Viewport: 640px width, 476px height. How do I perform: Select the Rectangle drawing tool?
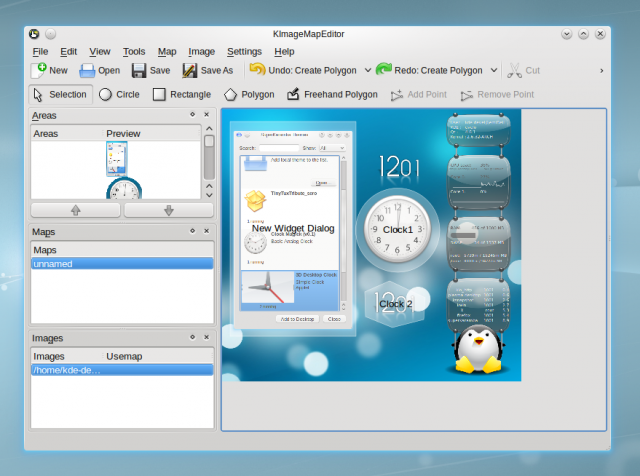click(x=181, y=95)
